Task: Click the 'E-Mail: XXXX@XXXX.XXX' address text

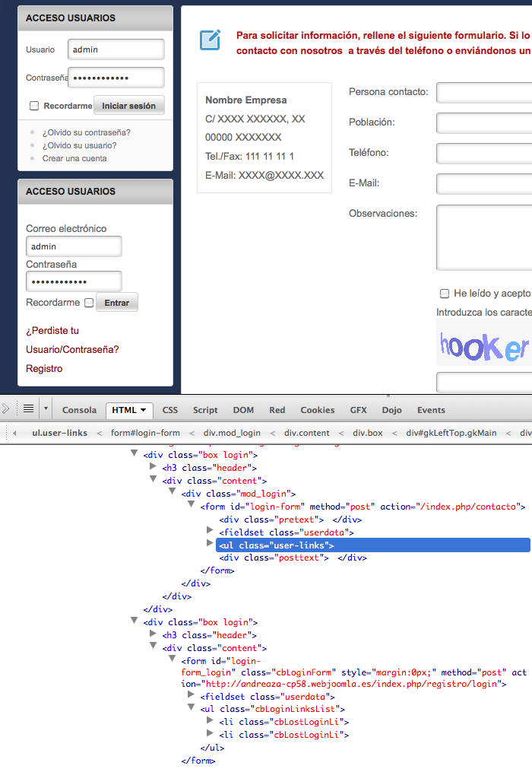Action: 264,176
